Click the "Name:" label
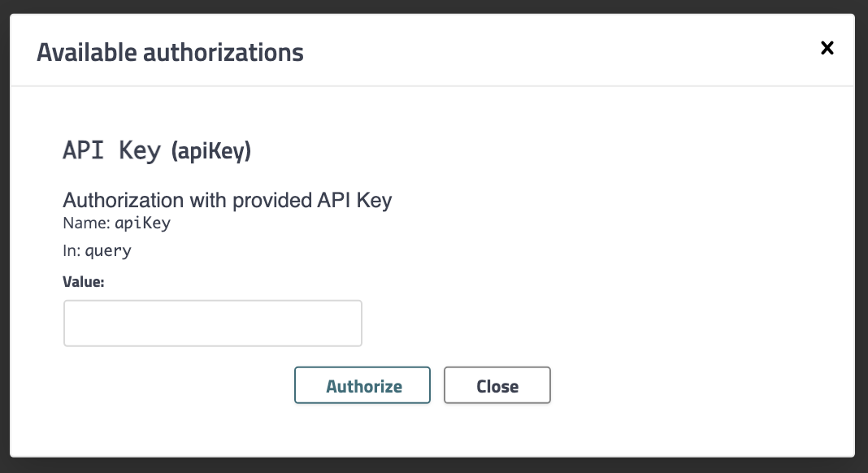 (x=86, y=223)
